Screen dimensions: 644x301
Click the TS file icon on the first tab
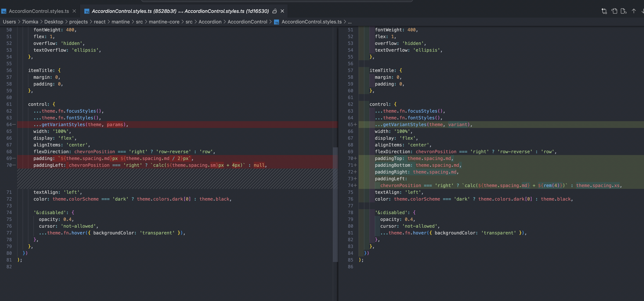click(4, 11)
